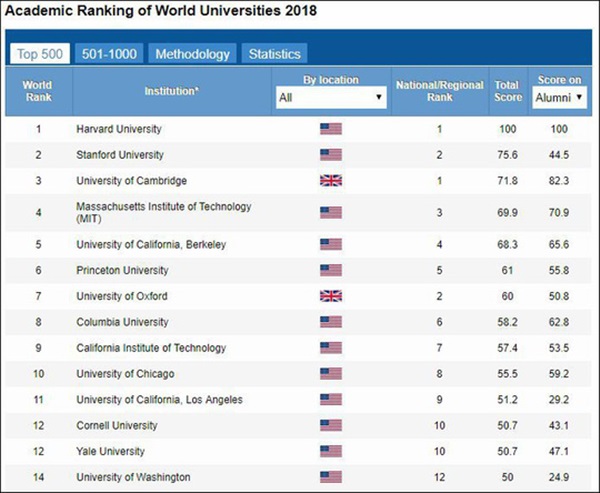This screenshot has width=600, height=493.
Task: Click the UK flag beside University of Cambridge
Action: [x=330, y=181]
